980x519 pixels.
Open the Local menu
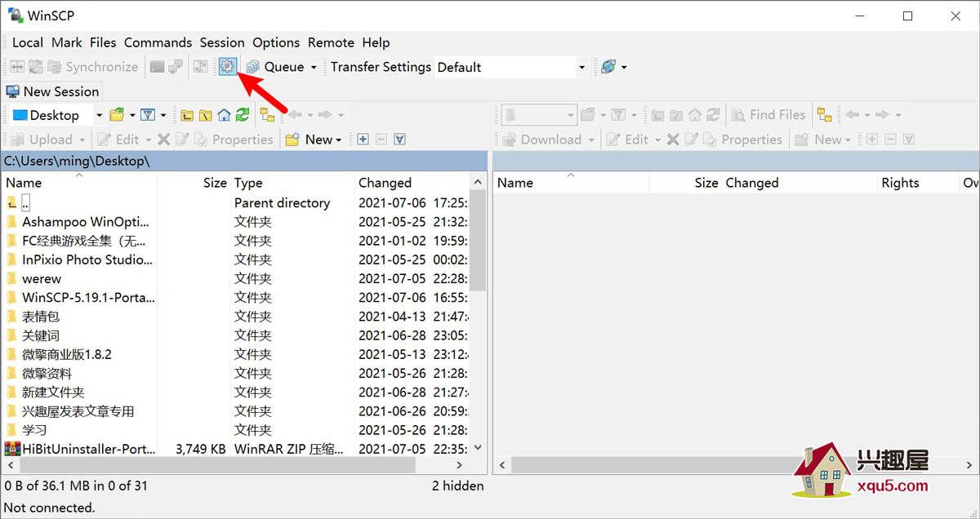28,42
